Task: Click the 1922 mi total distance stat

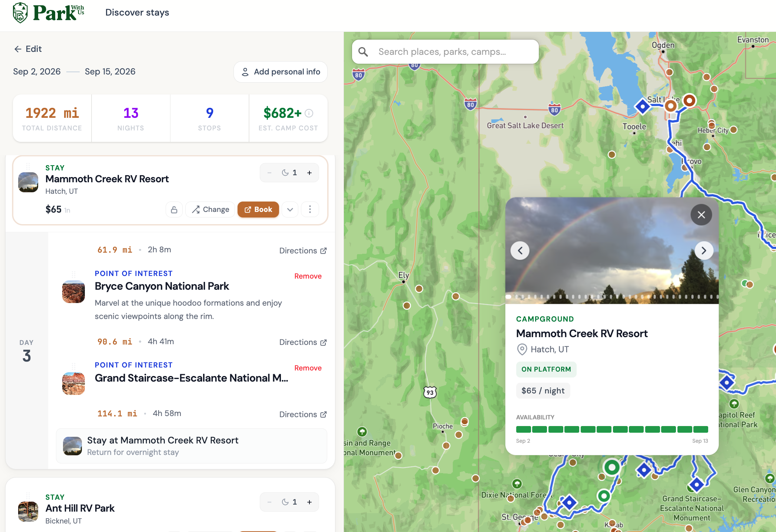Action: [x=52, y=118]
